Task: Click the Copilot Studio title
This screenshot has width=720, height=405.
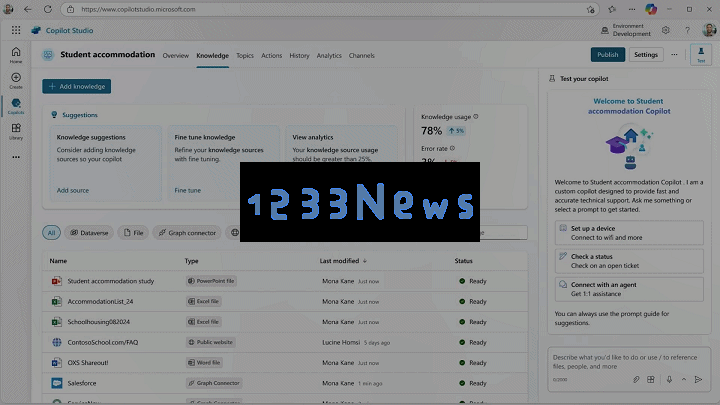Action: [x=69, y=30]
